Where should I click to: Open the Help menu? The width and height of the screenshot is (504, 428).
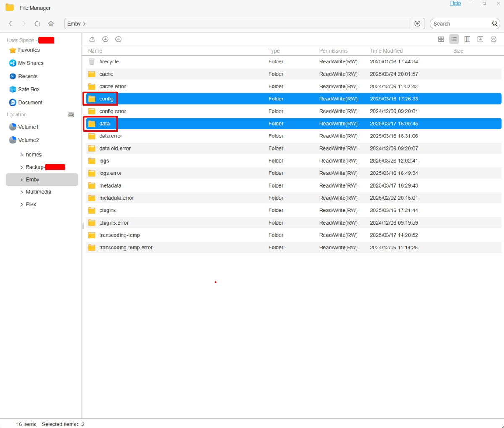(455, 3)
